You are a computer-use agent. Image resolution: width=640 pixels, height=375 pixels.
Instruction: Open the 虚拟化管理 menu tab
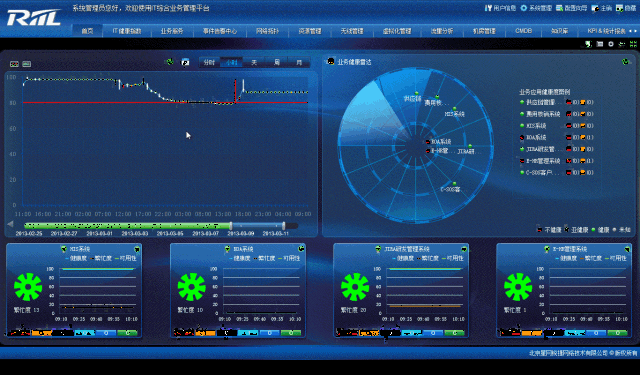click(x=397, y=31)
